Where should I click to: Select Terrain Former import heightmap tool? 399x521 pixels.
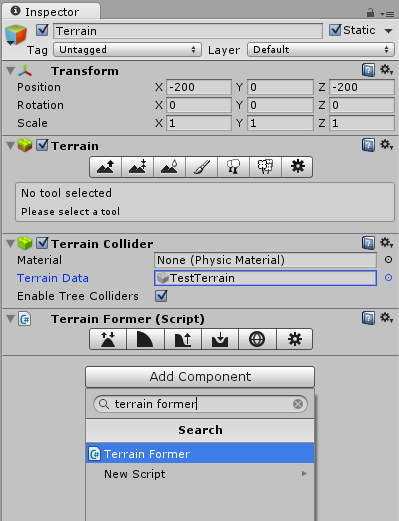coord(220,339)
